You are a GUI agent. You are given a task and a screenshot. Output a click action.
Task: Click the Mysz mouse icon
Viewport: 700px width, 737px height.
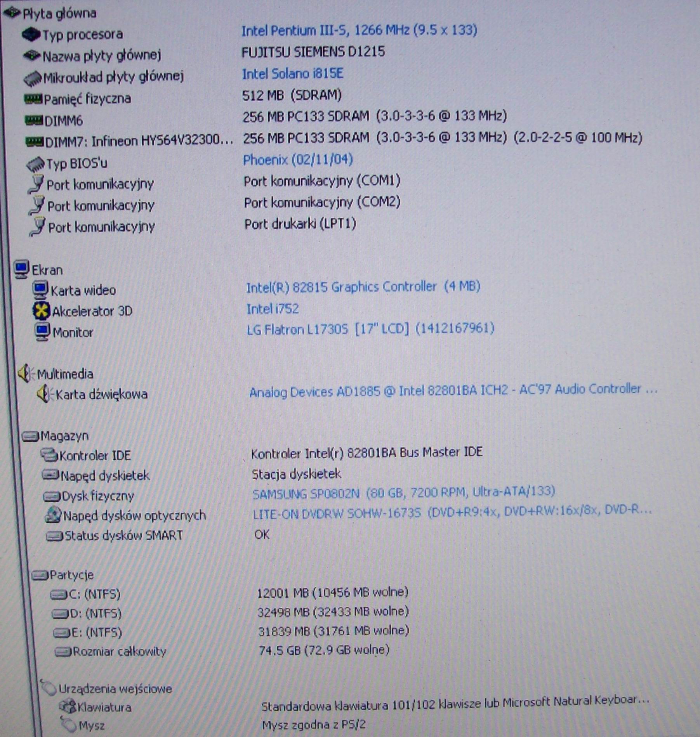[x=69, y=723]
